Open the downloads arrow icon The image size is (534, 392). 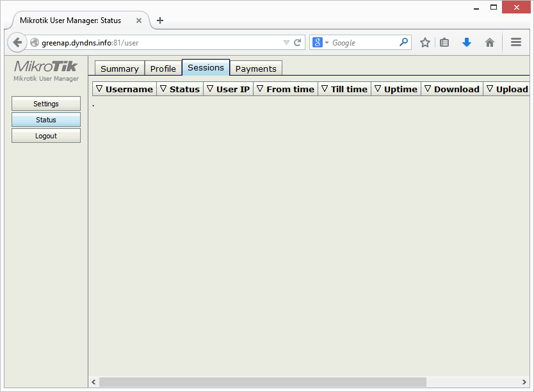(467, 42)
